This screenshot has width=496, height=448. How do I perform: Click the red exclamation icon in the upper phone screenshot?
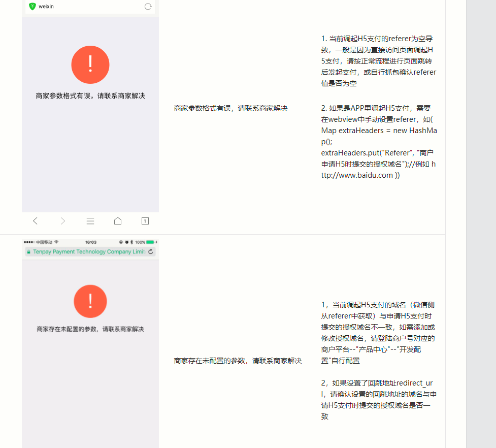click(90, 65)
